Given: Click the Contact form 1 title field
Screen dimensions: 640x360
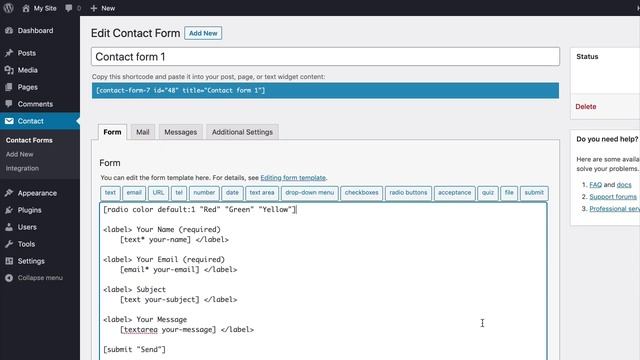Looking at the screenshot, I should 325,57.
